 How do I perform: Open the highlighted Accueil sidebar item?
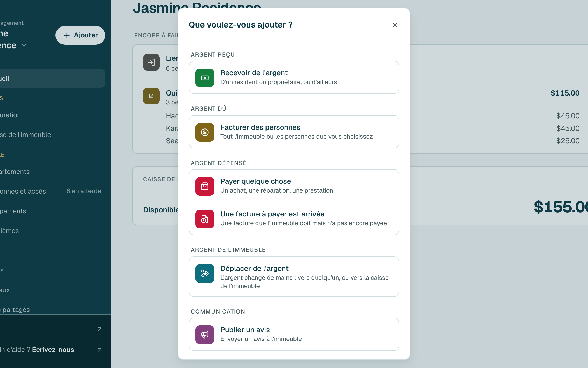point(53,78)
